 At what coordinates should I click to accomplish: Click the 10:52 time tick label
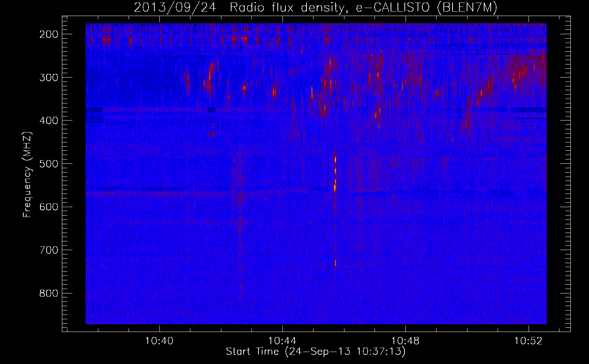click(528, 341)
